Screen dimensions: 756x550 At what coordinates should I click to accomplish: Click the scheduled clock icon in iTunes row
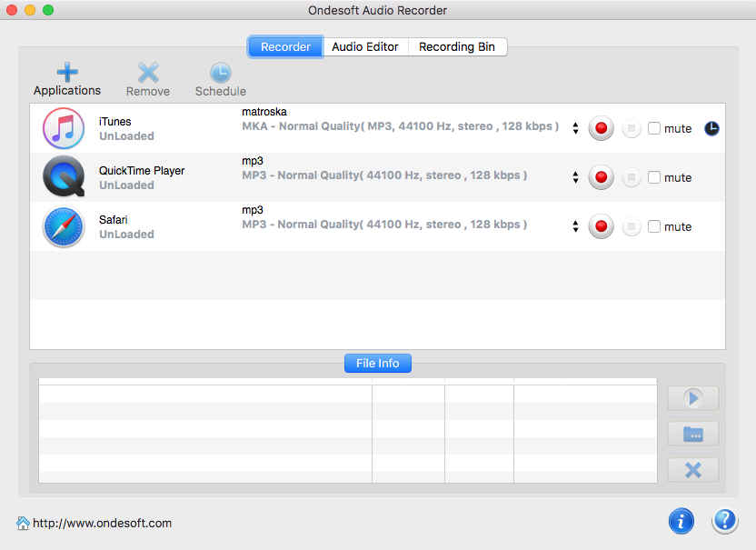[711, 128]
